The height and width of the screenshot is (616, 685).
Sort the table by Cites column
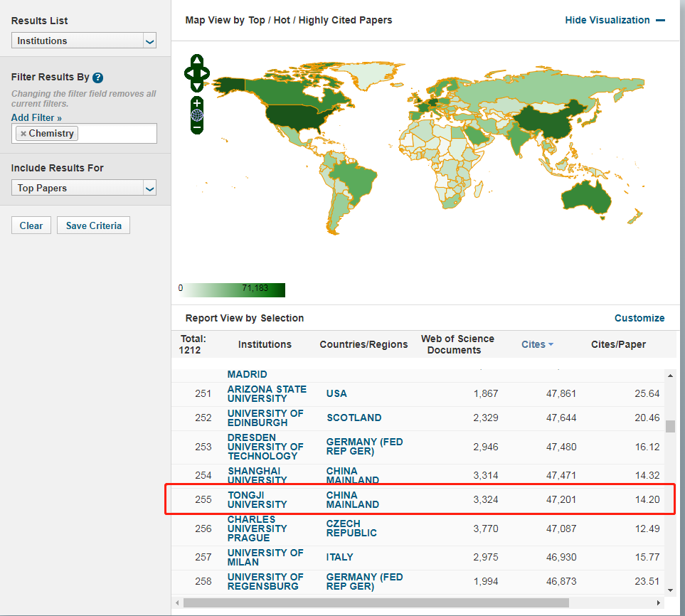[x=537, y=344]
